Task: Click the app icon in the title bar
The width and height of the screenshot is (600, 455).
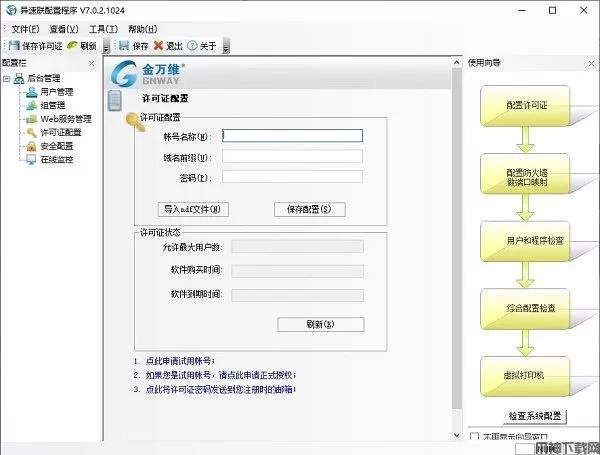Action: [x=11, y=10]
